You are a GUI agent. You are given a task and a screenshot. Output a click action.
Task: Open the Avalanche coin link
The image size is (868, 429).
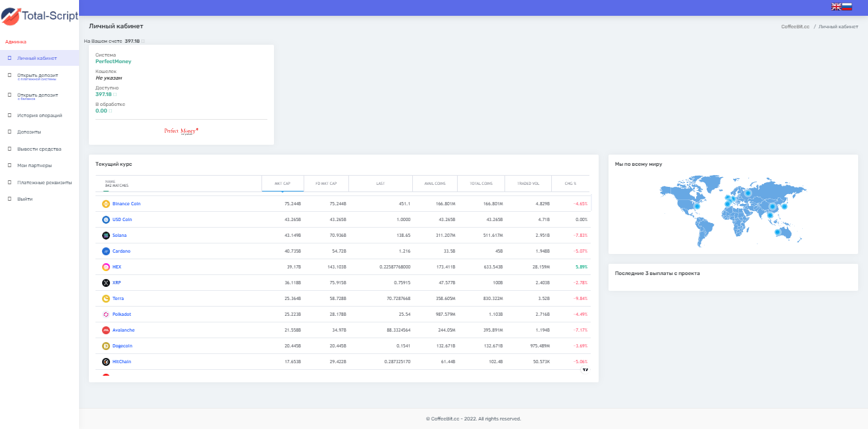pos(123,330)
